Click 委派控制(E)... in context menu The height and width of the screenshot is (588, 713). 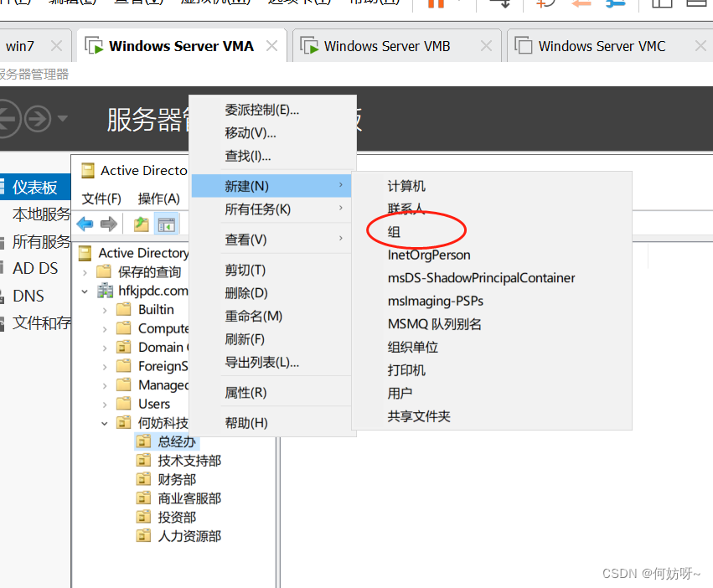tap(262, 110)
